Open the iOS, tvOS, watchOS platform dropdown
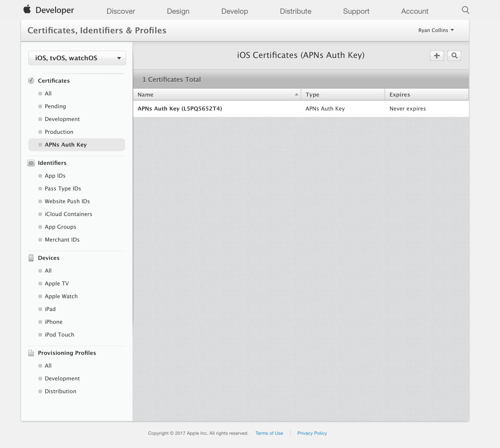500x448 pixels. [77, 58]
